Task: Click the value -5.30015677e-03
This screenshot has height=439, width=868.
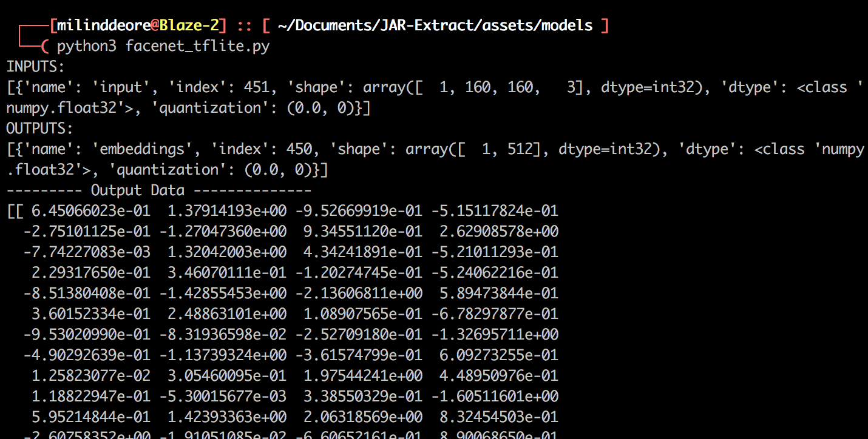Action: coord(223,397)
